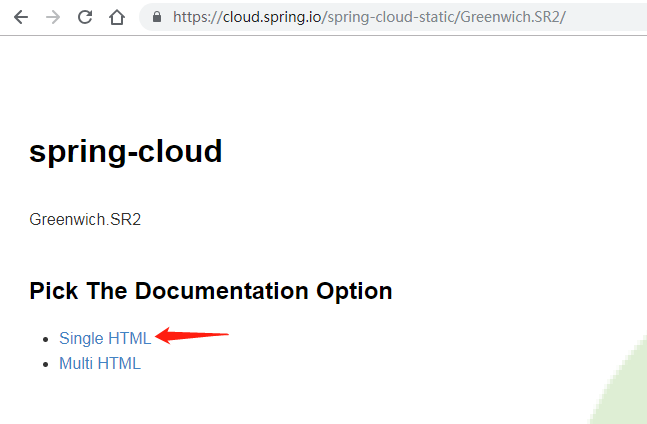
Task: Click the spring-cloud-static segment in URL
Action: point(391,17)
